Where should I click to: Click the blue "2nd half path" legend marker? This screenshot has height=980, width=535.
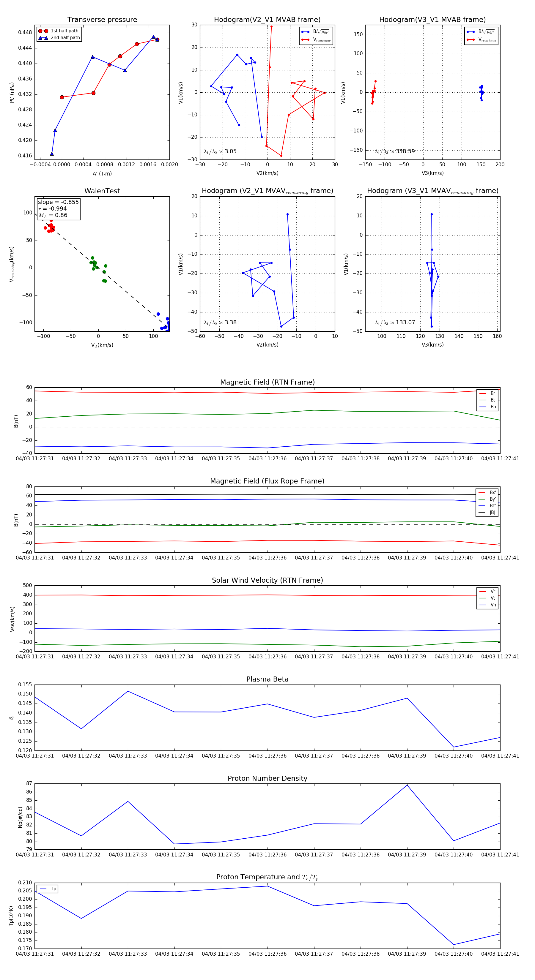coord(43,38)
